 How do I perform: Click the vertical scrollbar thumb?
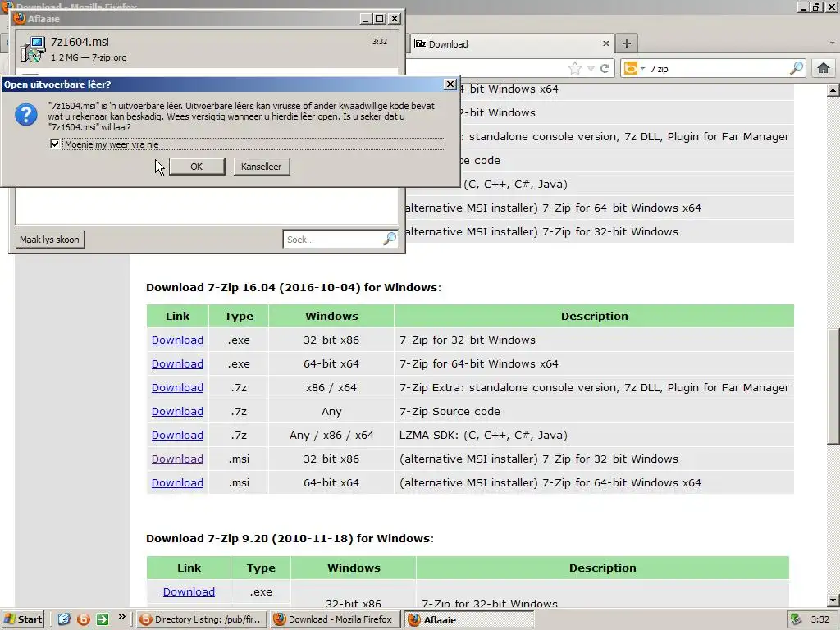tap(833, 386)
